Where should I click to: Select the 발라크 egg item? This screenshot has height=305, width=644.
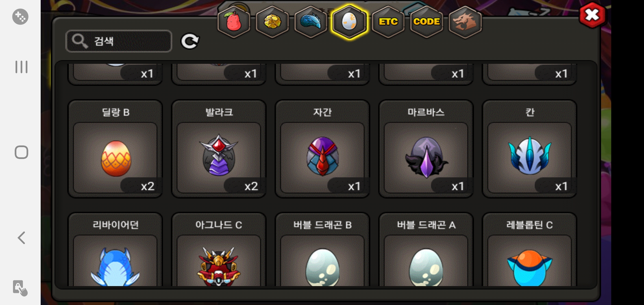pyautogui.click(x=219, y=149)
